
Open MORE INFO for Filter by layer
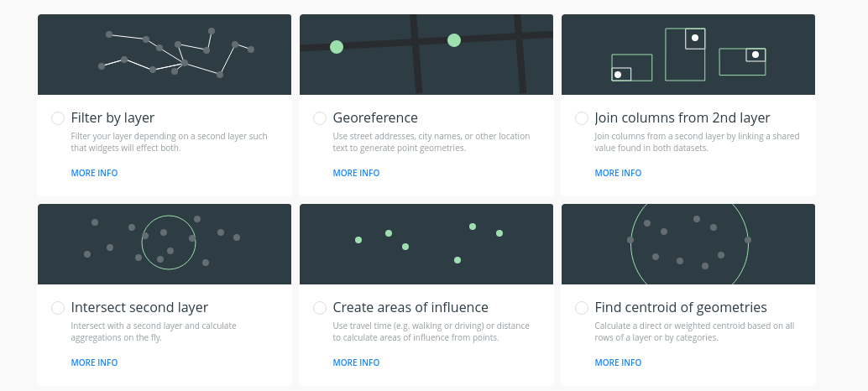pos(94,173)
